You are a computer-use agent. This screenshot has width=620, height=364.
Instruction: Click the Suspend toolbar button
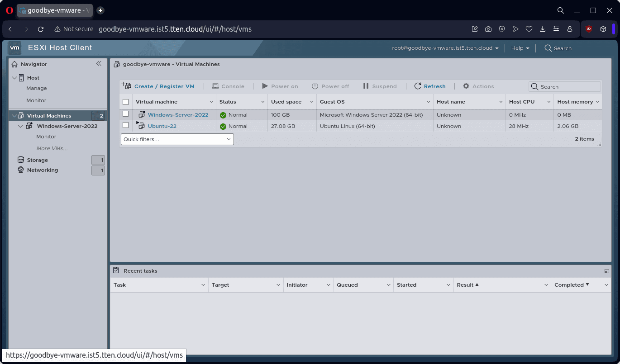point(380,86)
